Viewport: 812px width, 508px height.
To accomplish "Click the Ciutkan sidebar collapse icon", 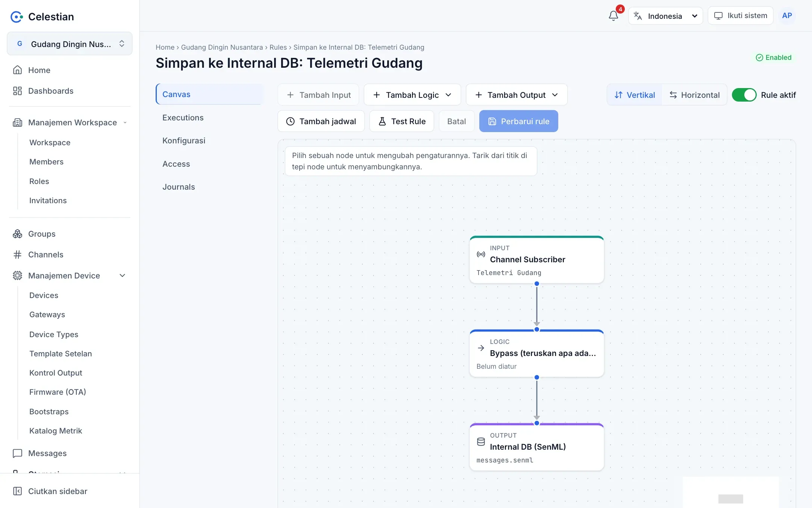I will (17, 491).
